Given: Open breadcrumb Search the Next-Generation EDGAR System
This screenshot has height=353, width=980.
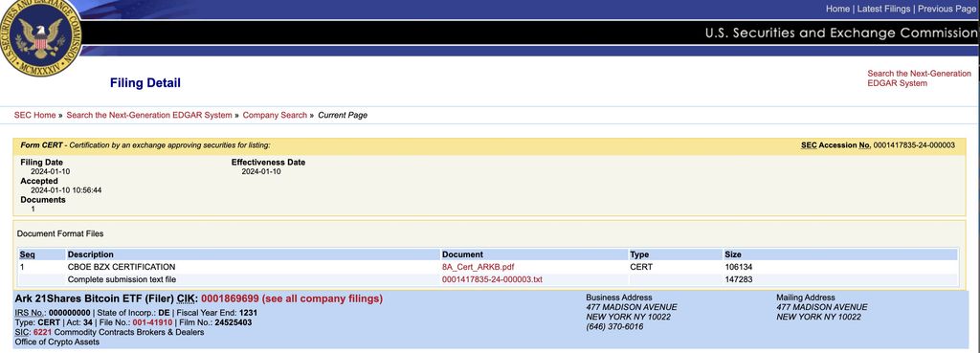Looking at the screenshot, I should (148, 115).
